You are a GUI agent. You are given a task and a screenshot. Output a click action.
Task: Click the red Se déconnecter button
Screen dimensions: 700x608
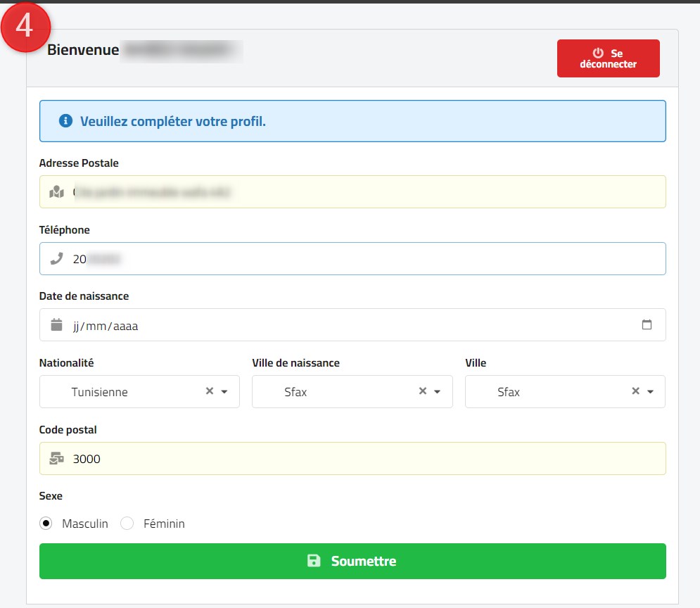(608, 58)
